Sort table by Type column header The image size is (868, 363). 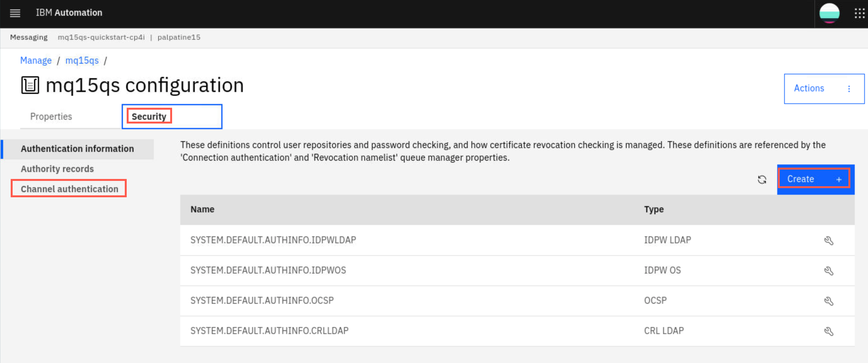pyautogui.click(x=654, y=210)
